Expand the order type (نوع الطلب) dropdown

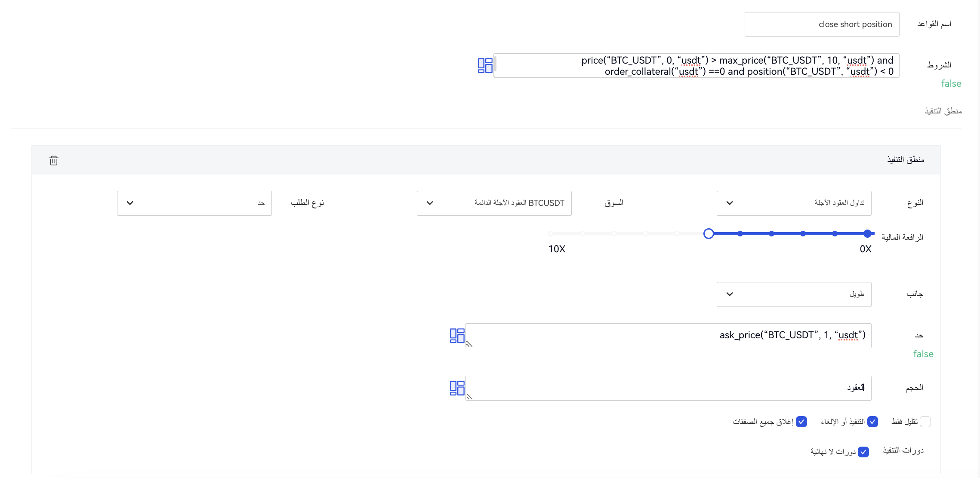(194, 203)
